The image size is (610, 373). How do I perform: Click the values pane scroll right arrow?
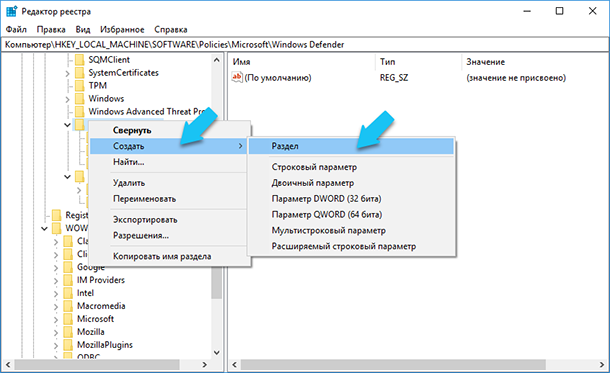(602, 365)
